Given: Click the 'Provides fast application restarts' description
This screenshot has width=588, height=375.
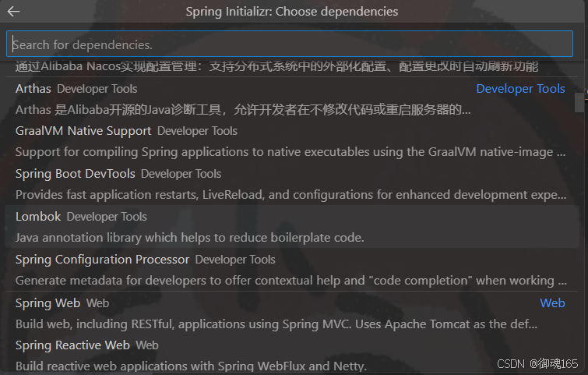Looking at the screenshot, I should 291,195.
